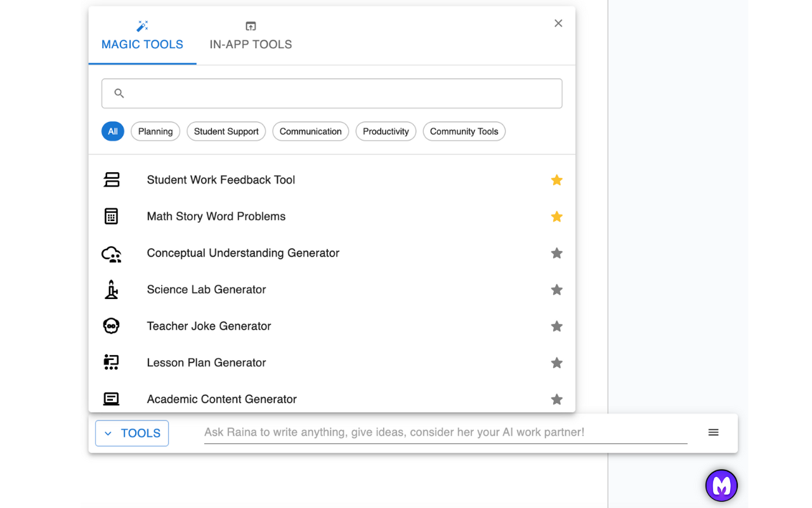Favorite Science Lab Generator star
Screen dimensions: 812x508
pyautogui.click(x=557, y=290)
